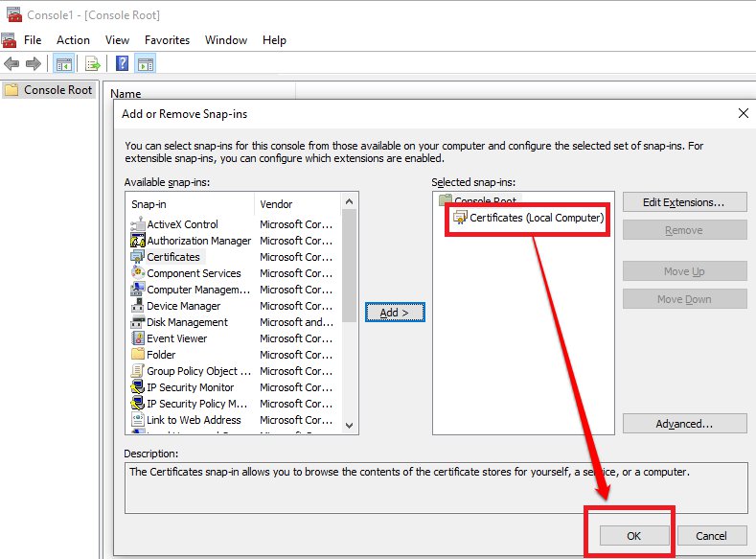
Task: Select the Authorization Manager snap-in icon
Action: [x=138, y=241]
